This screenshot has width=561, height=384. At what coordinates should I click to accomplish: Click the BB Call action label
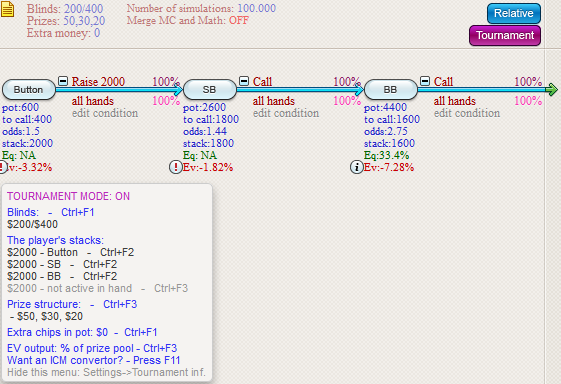coord(443,82)
